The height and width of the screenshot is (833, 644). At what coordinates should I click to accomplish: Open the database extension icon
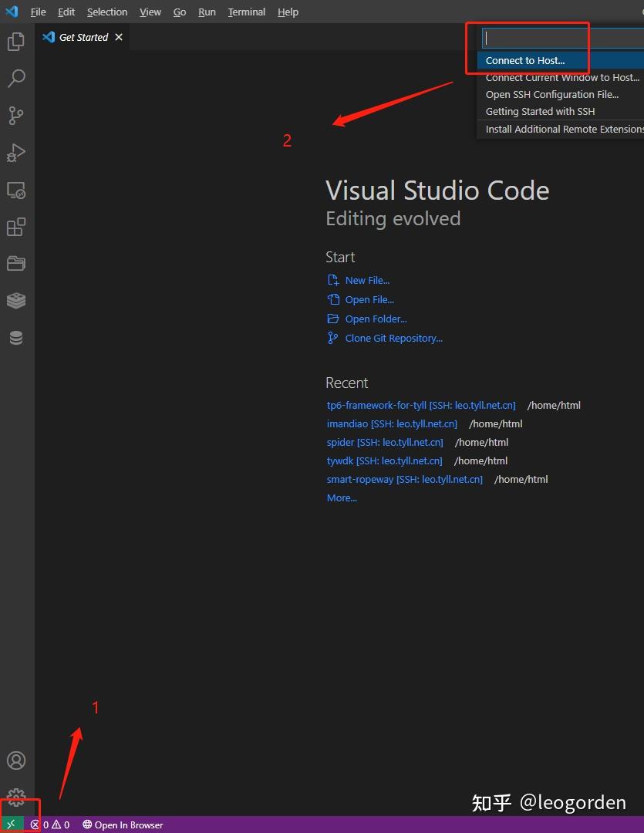coord(16,337)
